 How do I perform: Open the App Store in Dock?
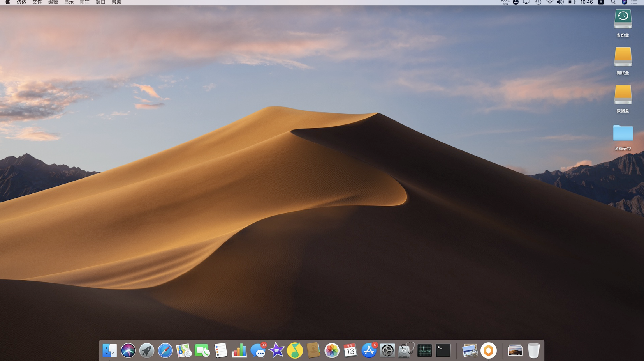[368, 350]
